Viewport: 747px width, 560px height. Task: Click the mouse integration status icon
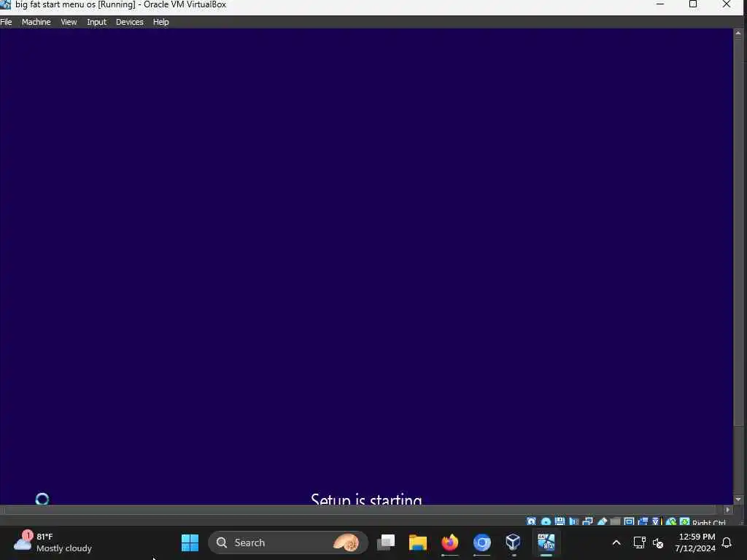tap(671, 521)
